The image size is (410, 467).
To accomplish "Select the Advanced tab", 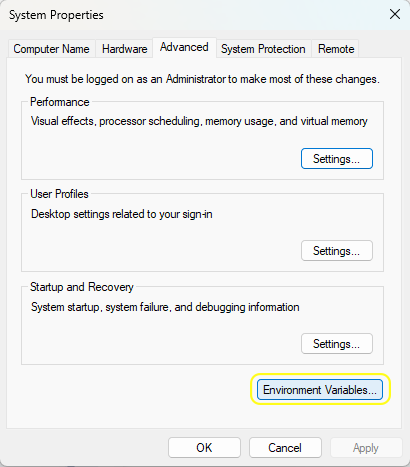I will click(184, 47).
